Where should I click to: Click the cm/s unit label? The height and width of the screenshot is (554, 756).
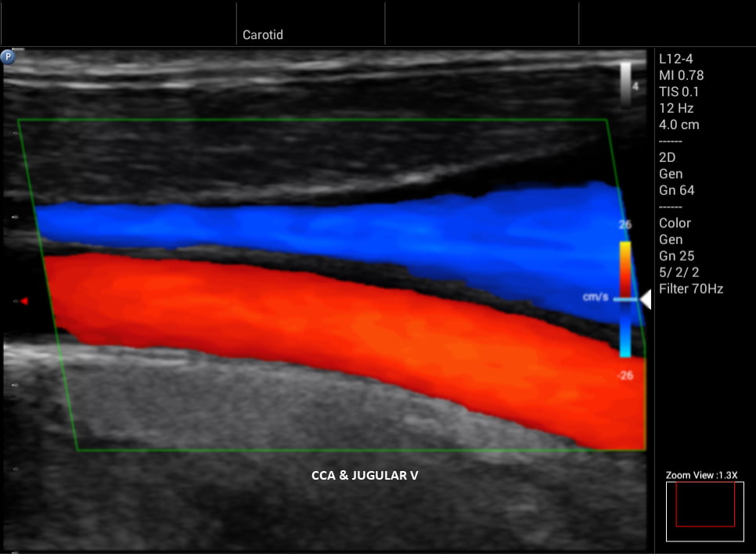tap(596, 297)
